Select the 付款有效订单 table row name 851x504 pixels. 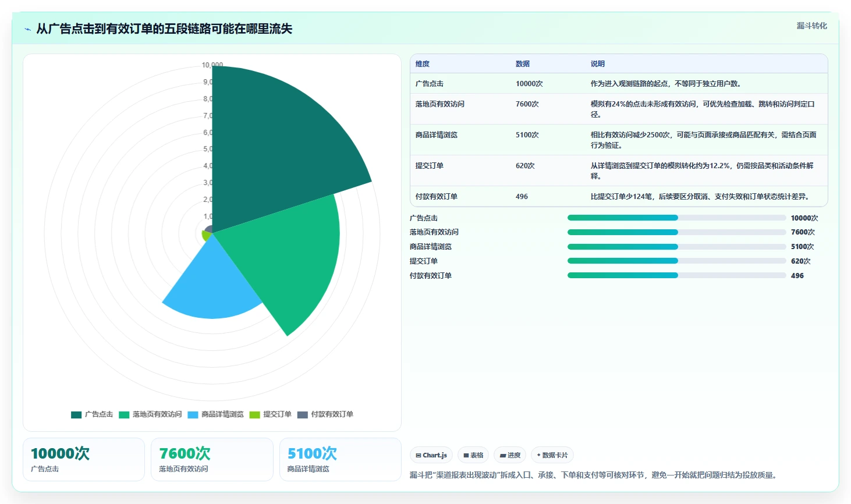(437, 197)
